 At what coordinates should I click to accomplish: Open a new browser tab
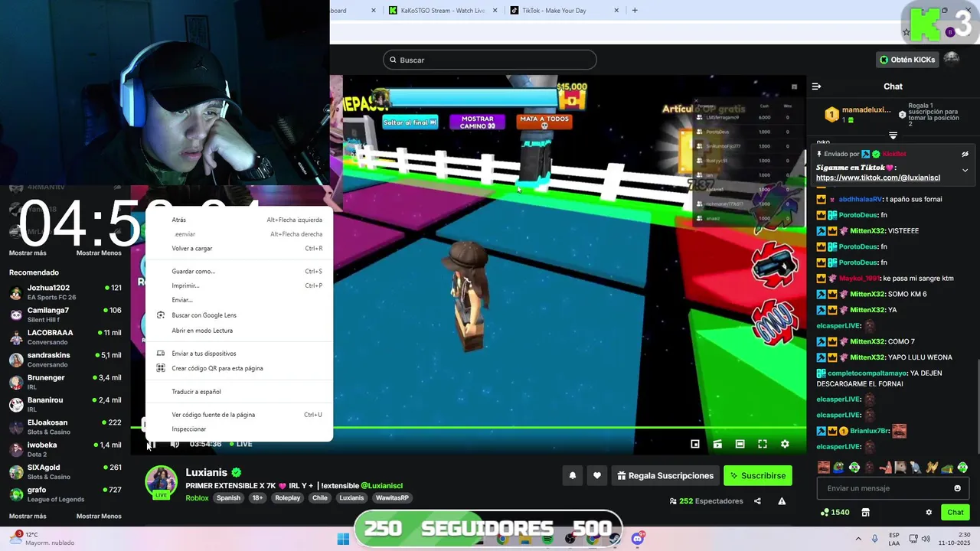[x=635, y=11]
